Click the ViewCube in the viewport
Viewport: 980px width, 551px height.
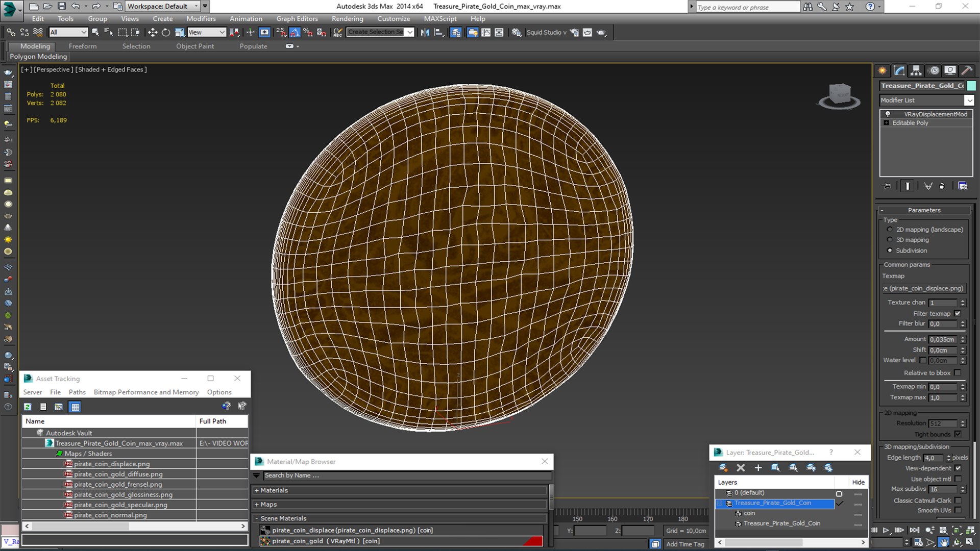[x=840, y=96]
